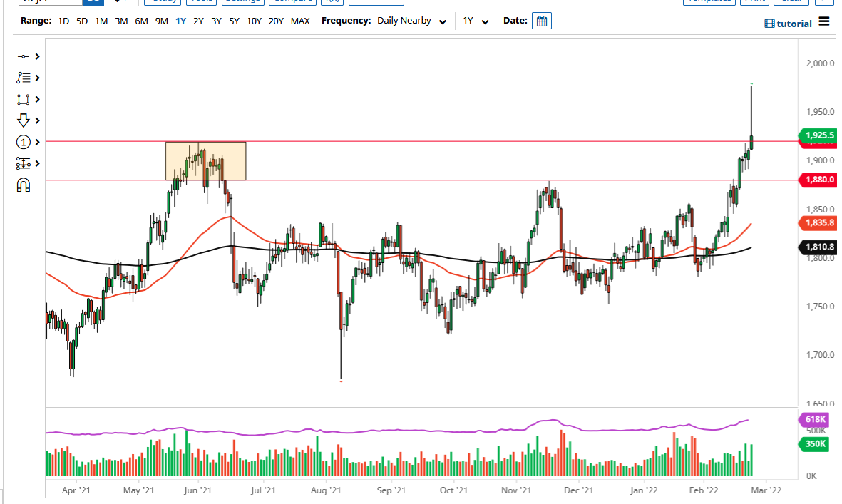The width and height of the screenshot is (842, 504).
Task: Click the 1,925.5 price label on chart
Action: [818, 135]
